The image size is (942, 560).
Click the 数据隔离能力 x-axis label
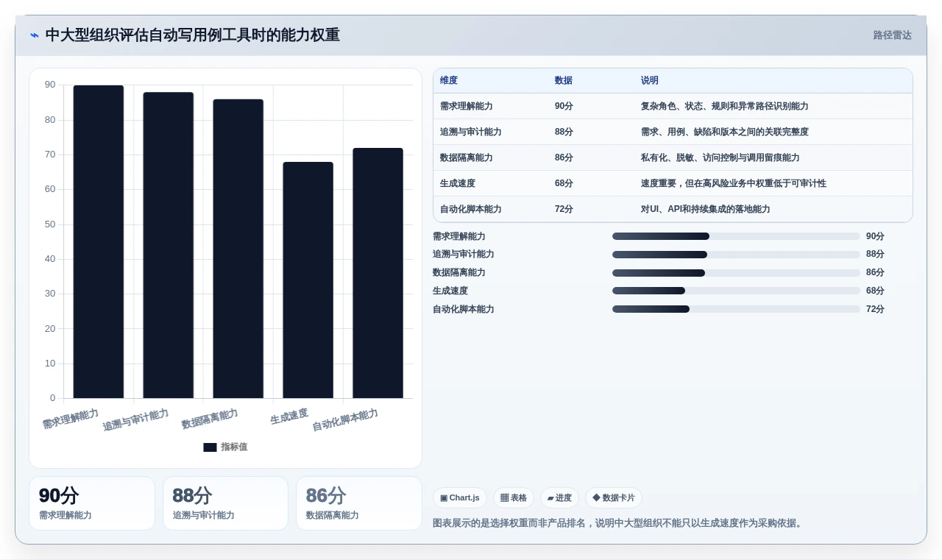coord(210,419)
